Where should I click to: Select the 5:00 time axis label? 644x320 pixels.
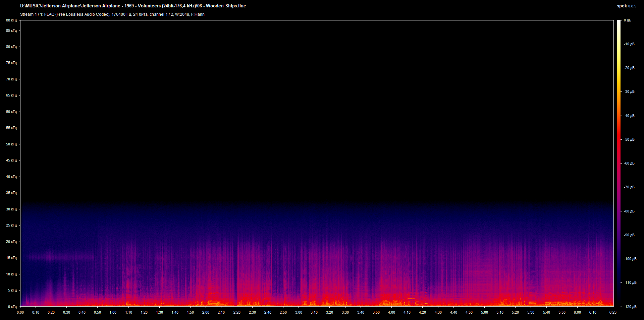click(484, 312)
